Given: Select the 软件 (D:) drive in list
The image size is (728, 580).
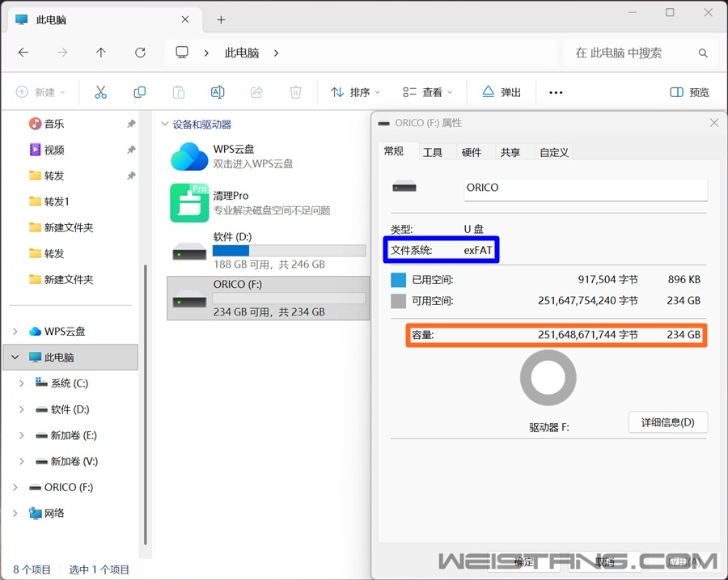Looking at the screenshot, I should (x=268, y=252).
